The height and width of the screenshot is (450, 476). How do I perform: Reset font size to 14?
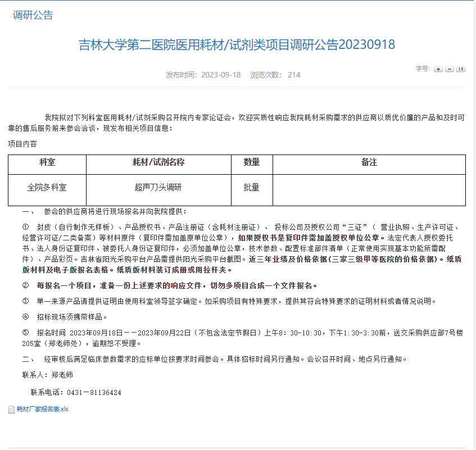point(460,69)
